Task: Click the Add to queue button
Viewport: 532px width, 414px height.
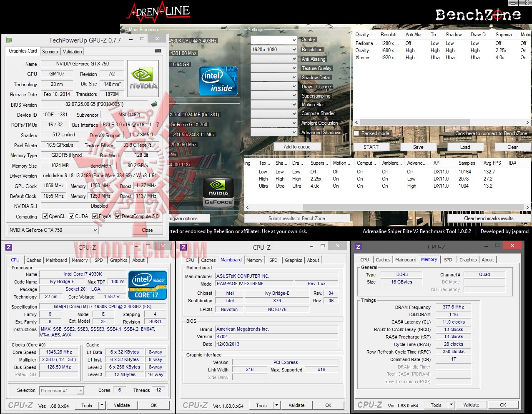Action: point(297,147)
